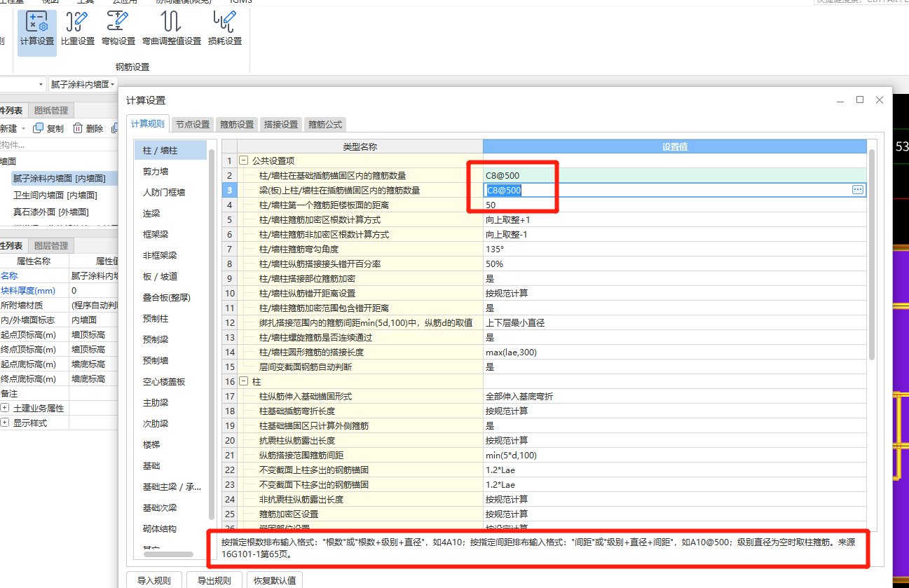Select 楼梯 category
The width and height of the screenshot is (909, 588).
[x=170, y=444]
